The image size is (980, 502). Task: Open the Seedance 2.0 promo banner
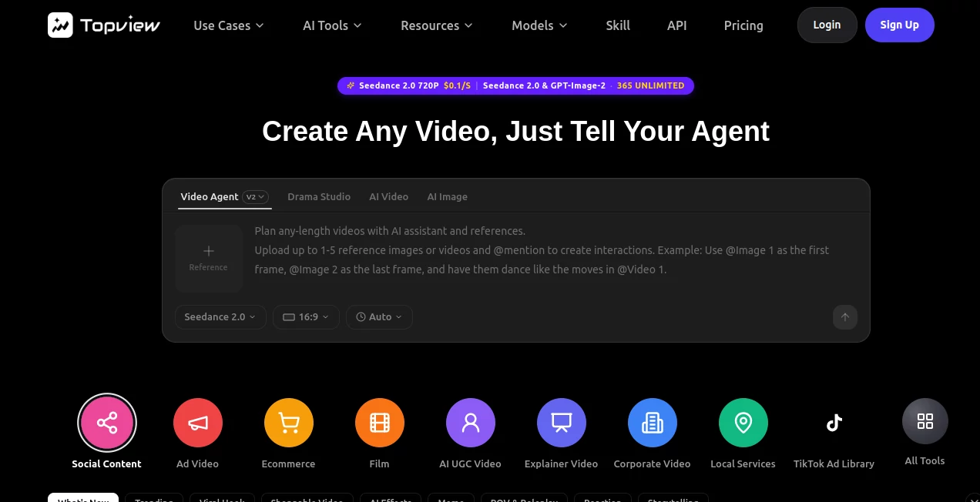515,85
